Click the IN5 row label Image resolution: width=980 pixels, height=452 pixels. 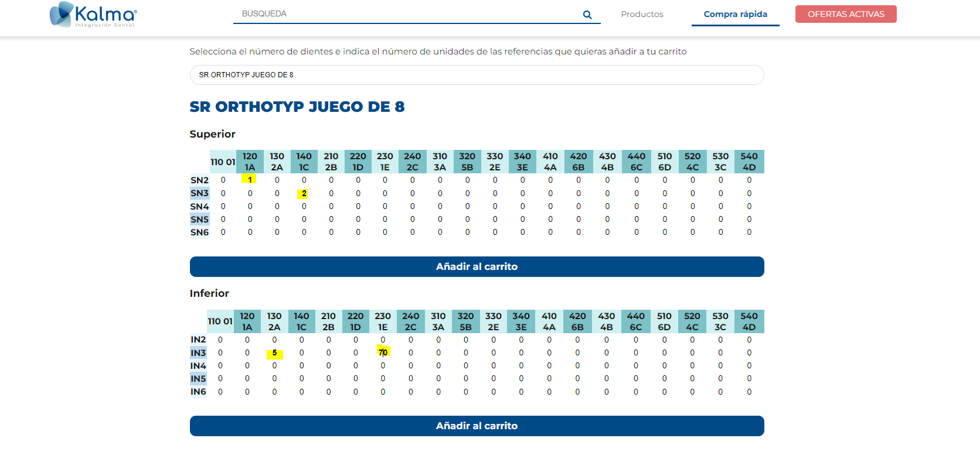pyautogui.click(x=198, y=378)
